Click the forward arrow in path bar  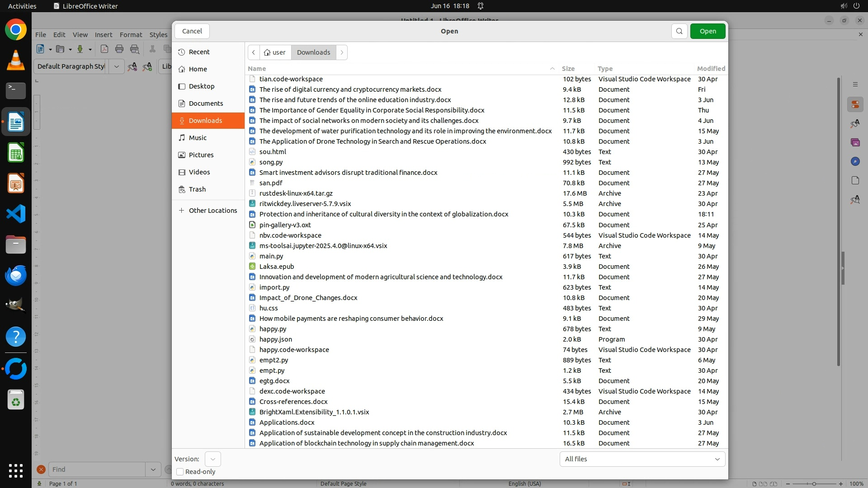[x=342, y=52]
